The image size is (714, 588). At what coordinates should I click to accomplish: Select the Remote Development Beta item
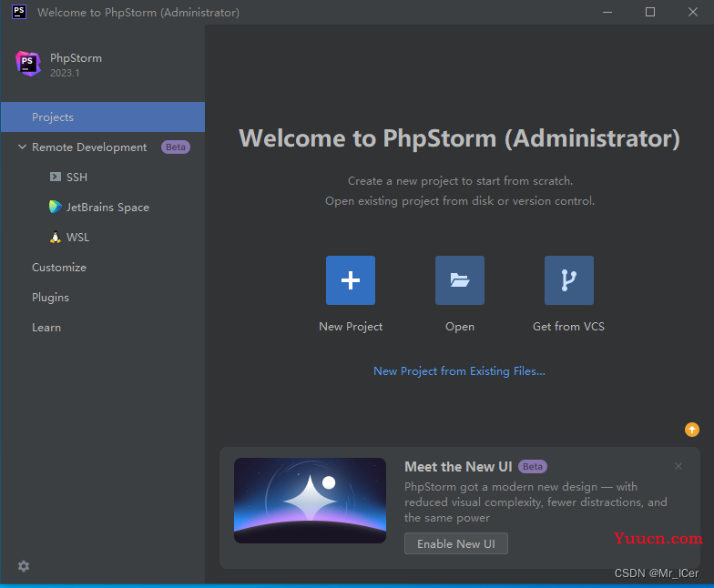click(103, 147)
